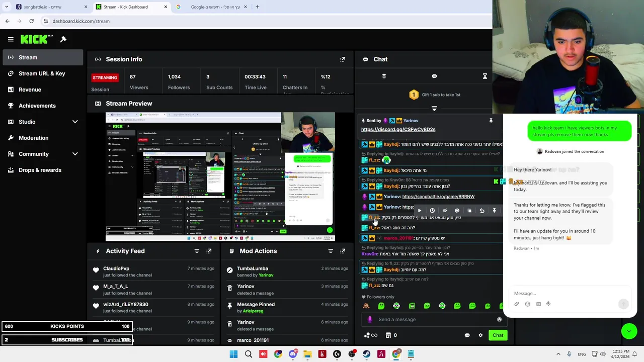Open File Explorer from the taskbar
The height and width of the screenshot is (362, 644).
(x=307, y=354)
